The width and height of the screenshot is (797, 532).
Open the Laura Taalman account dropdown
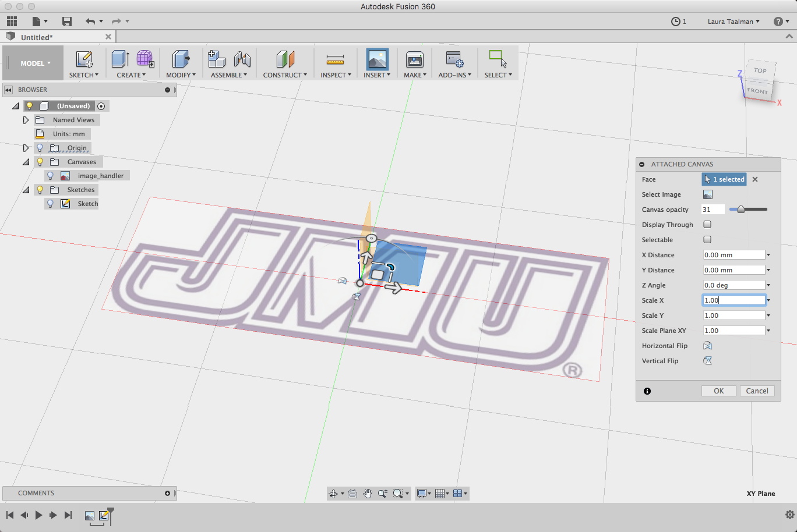(x=733, y=22)
